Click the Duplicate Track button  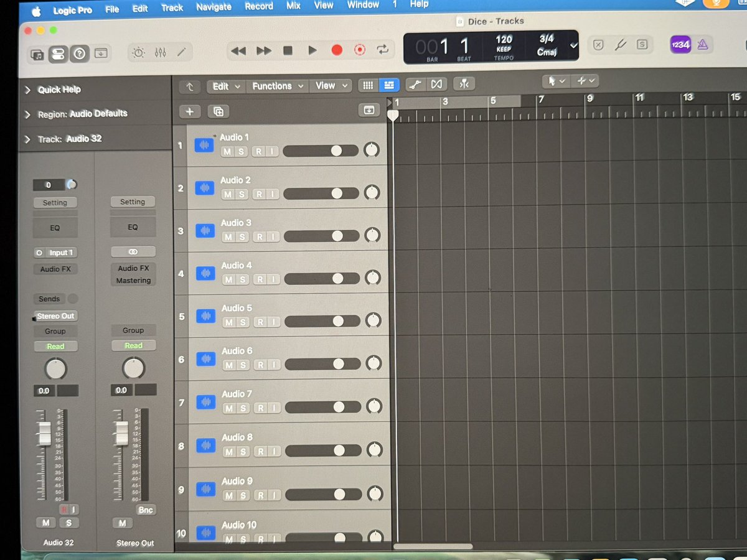[218, 112]
